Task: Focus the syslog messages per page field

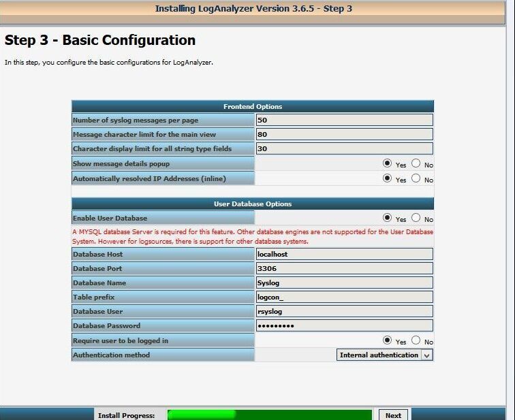Action: pos(344,120)
